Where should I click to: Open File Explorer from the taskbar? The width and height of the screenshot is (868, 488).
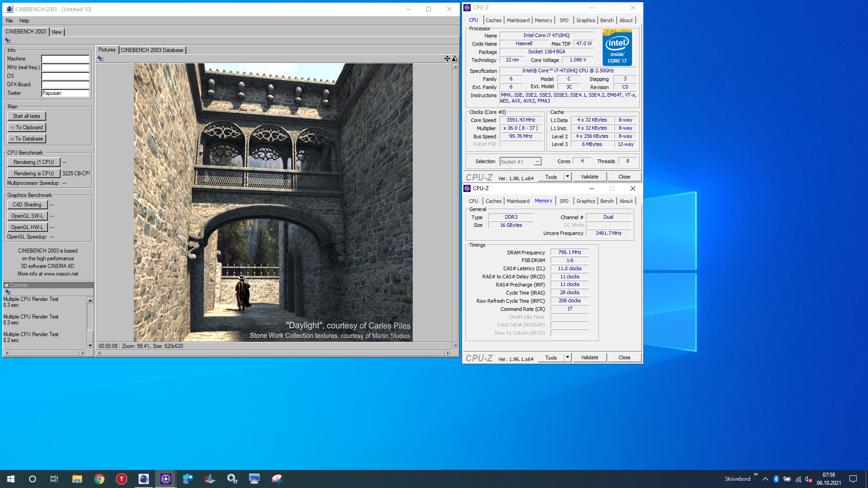(77, 479)
